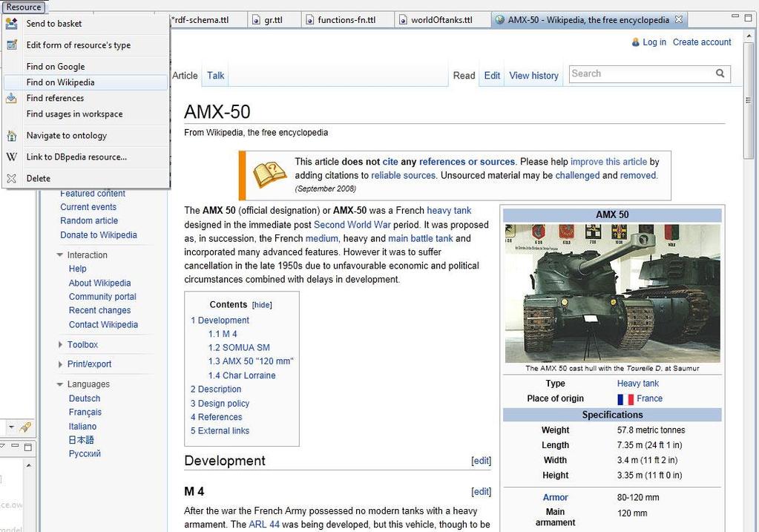This screenshot has height=532, width=759.
Task: Click the Navigate to ontology house icon
Action: pos(12,136)
